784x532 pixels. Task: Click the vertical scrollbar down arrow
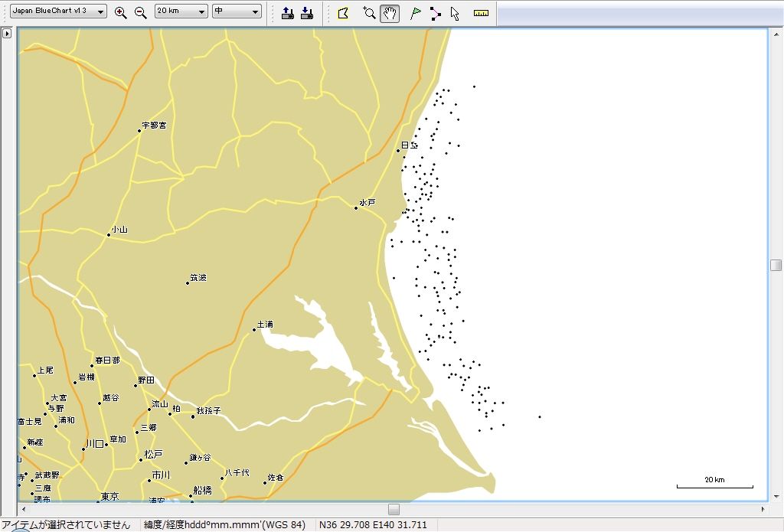click(776, 496)
